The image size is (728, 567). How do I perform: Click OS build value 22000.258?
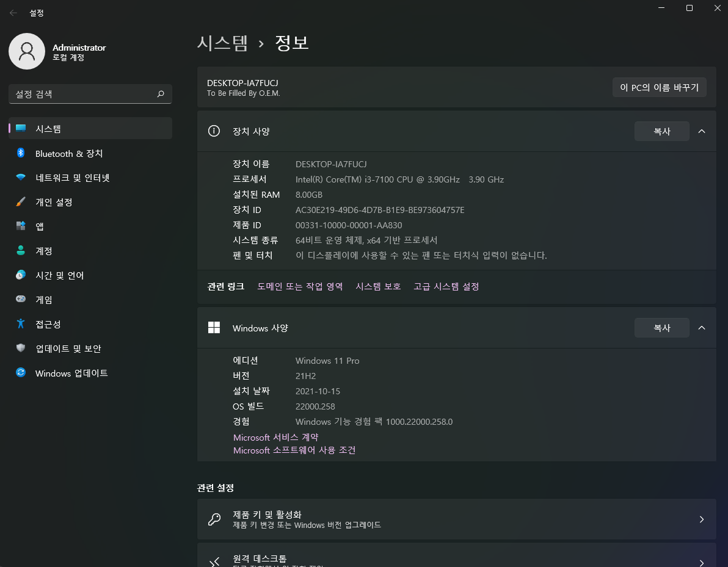[315, 406]
